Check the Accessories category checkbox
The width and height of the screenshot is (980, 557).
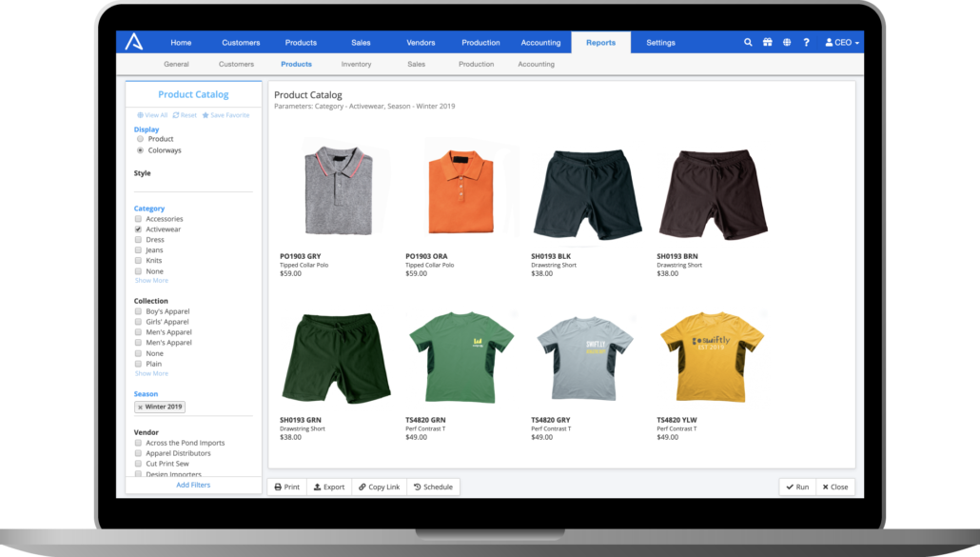[138, 219]
